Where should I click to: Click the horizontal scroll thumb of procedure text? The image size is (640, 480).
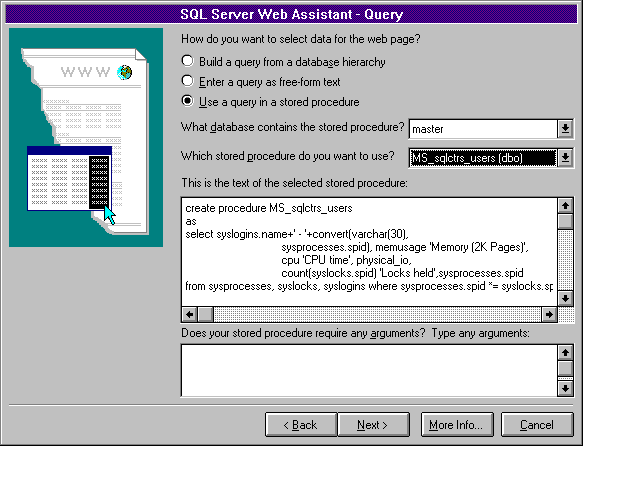click(x=206, y=314)
